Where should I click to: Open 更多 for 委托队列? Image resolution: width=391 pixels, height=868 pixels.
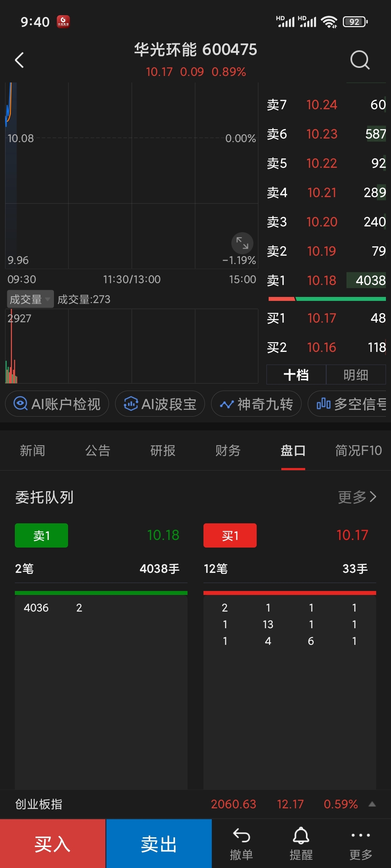(x=357, y=497)
